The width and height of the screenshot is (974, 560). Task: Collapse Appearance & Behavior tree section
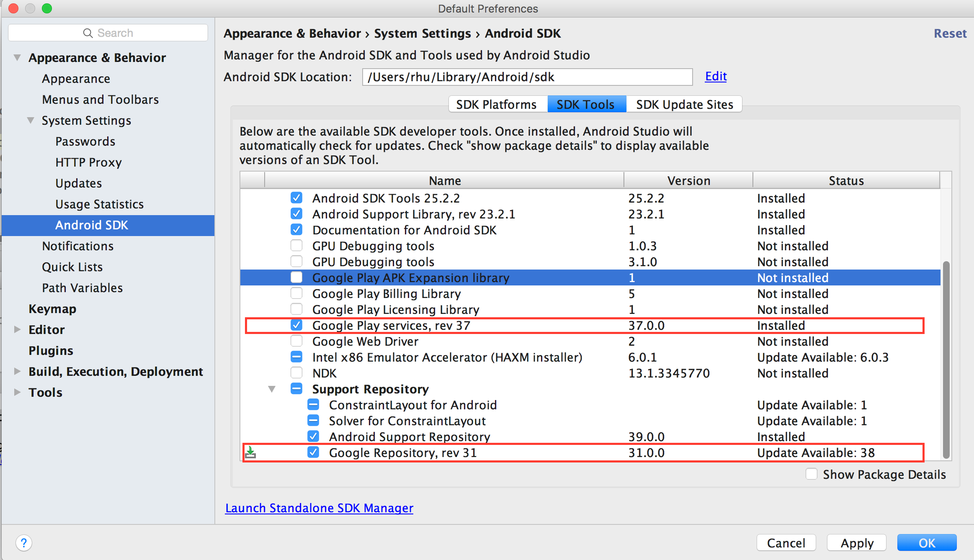(x=17, y=57)
